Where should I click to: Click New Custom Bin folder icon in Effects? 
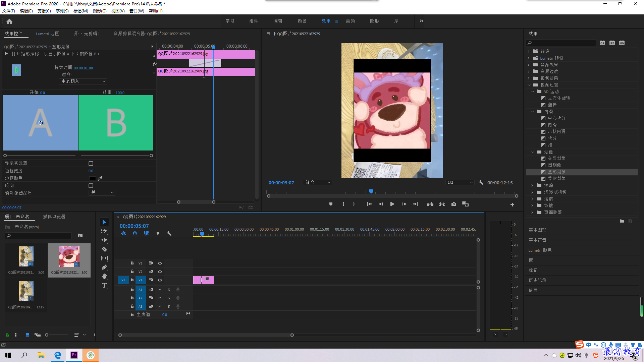[x=622, y=221]
